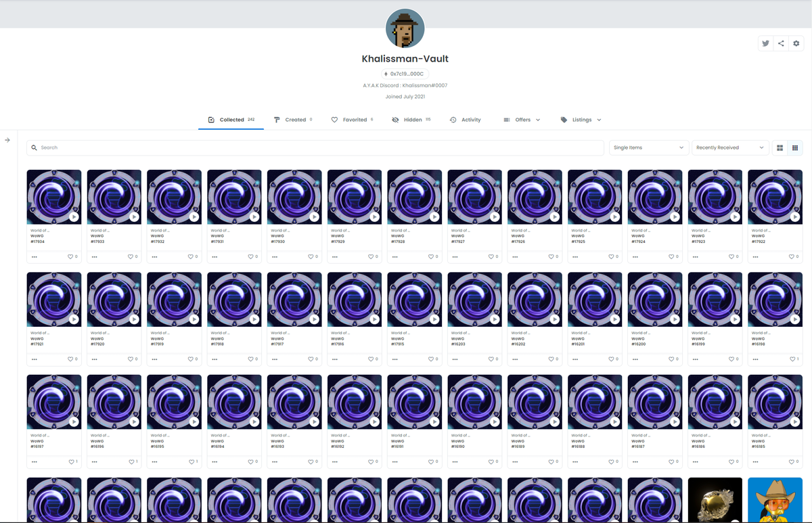Switch to the Activity tab
This screenshot has width=812, height=523.
point(466,120)
